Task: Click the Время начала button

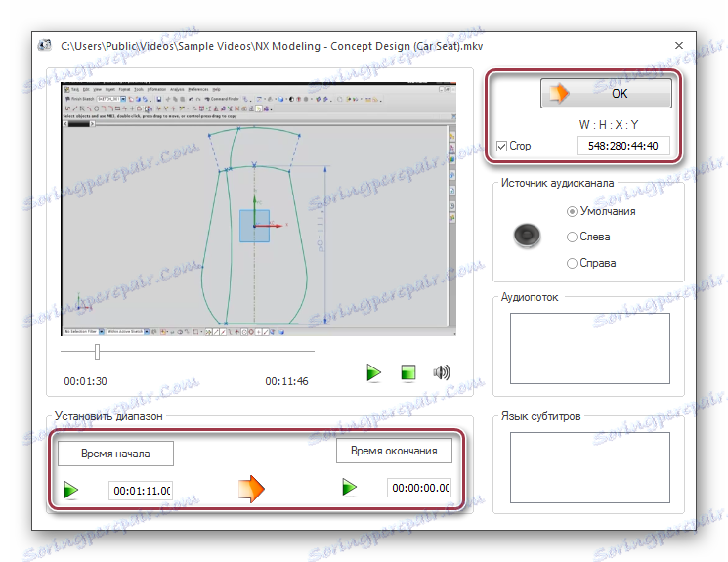Action: 115,454
